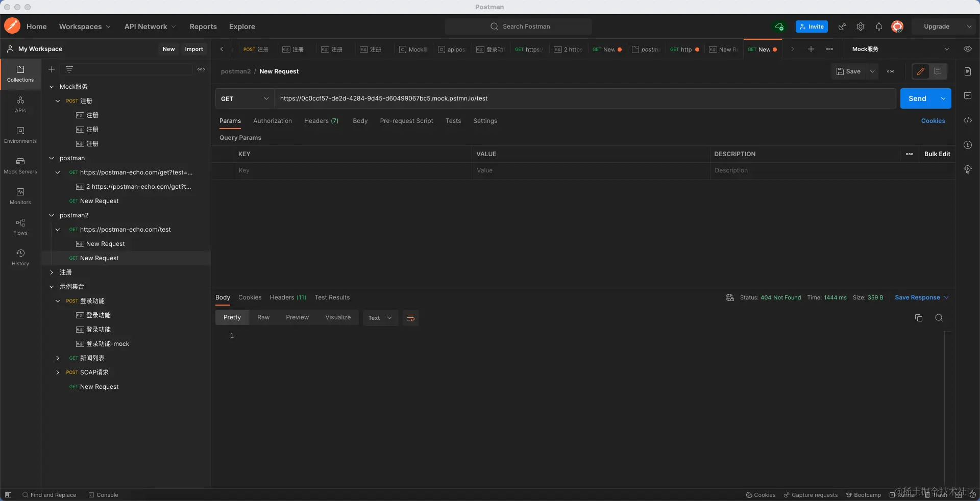Image resolution: width=980 pixels, height=501 pixels.
Task: Expand the 新闻列表 request
Action: 58,358
